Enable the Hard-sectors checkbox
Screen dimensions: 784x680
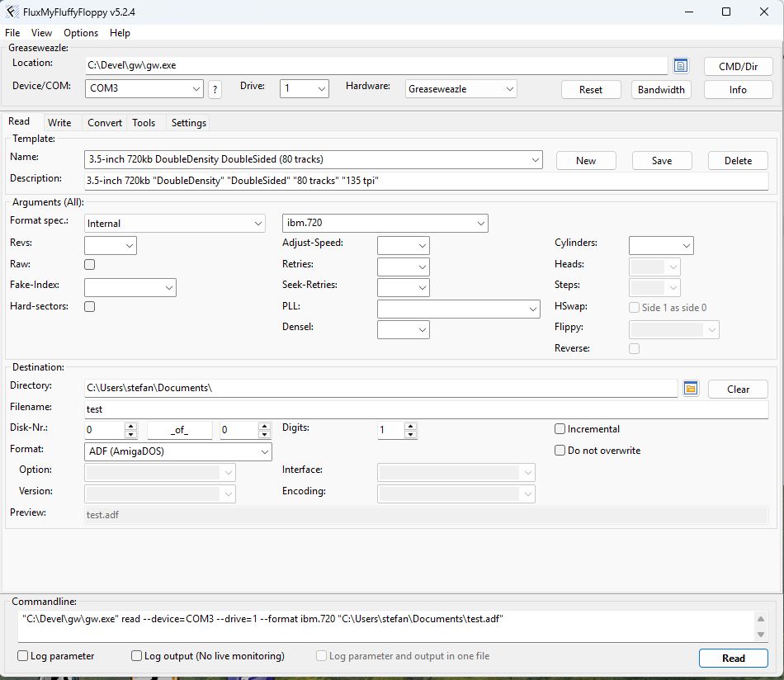pos(89,306)
